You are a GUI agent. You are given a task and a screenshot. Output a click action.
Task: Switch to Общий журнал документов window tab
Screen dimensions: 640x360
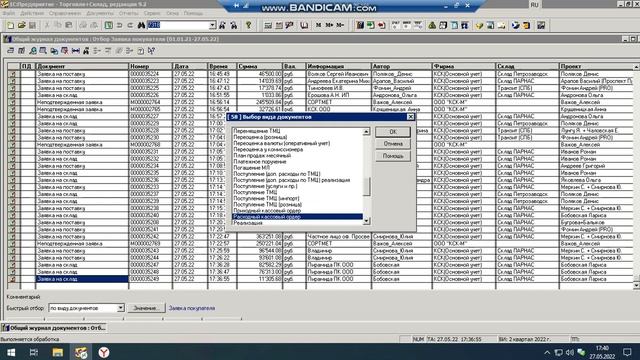54,328
